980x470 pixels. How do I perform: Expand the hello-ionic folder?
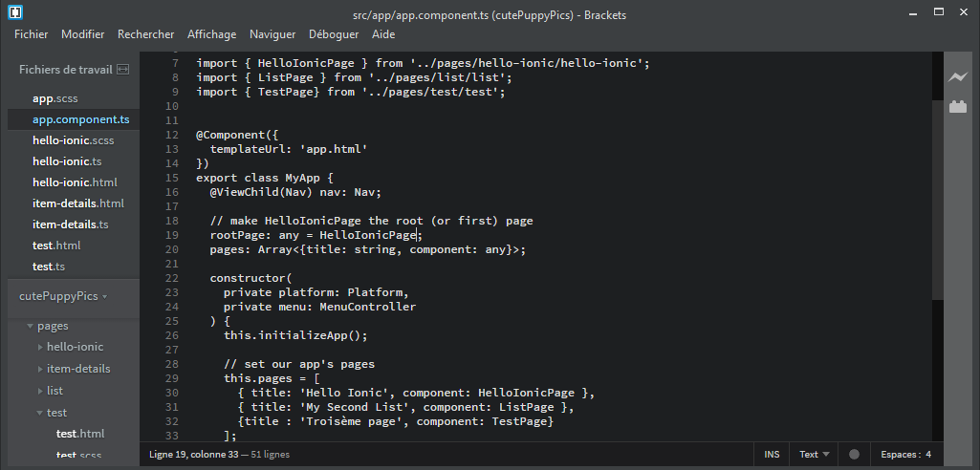pos(40,347)
